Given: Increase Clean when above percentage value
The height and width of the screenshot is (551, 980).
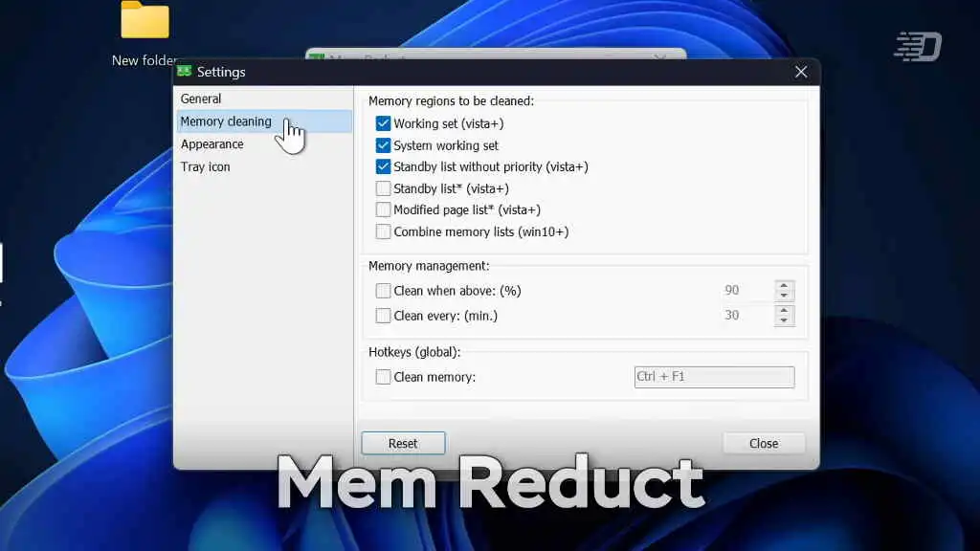Looking at the screenshot, I should coord(784,285).
